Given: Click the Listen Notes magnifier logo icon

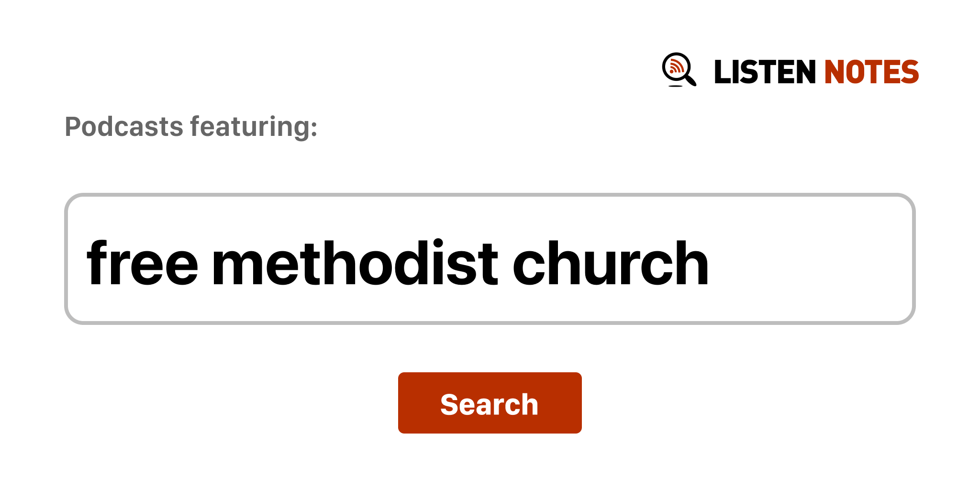Looking at the screenshot, I should coord(679,69).
